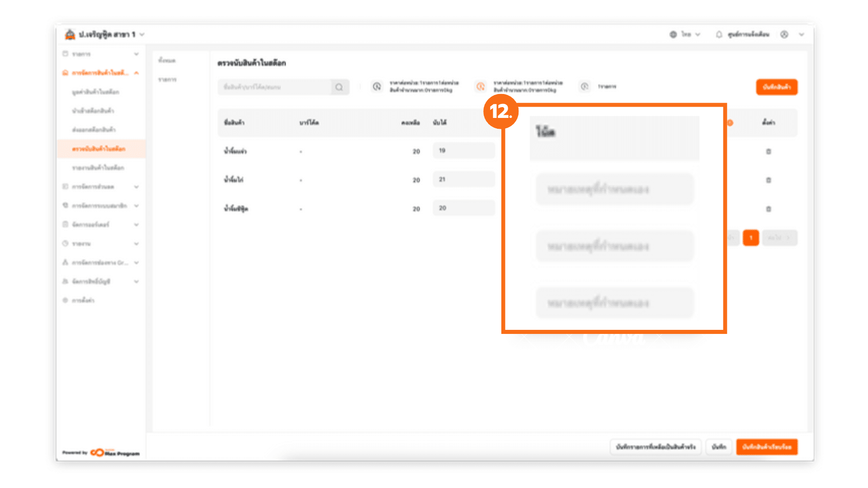868x488 pixels.
Task: Click the settings gear item in sidebar
Action: click(79, 300)
